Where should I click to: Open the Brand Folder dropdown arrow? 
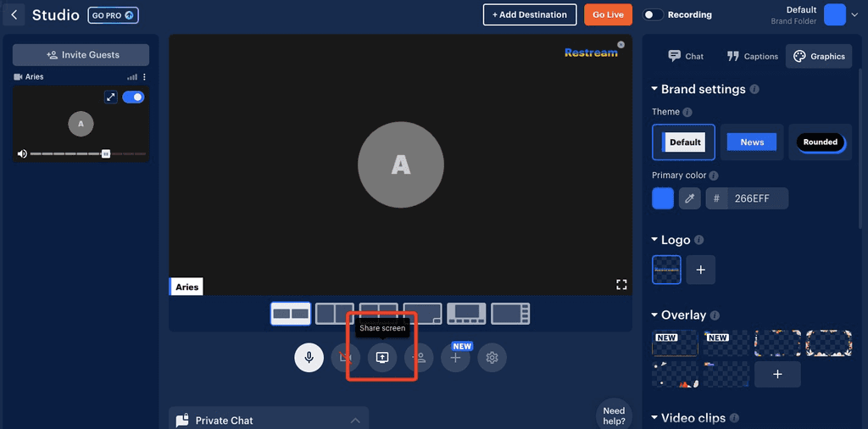click(854, 14)
